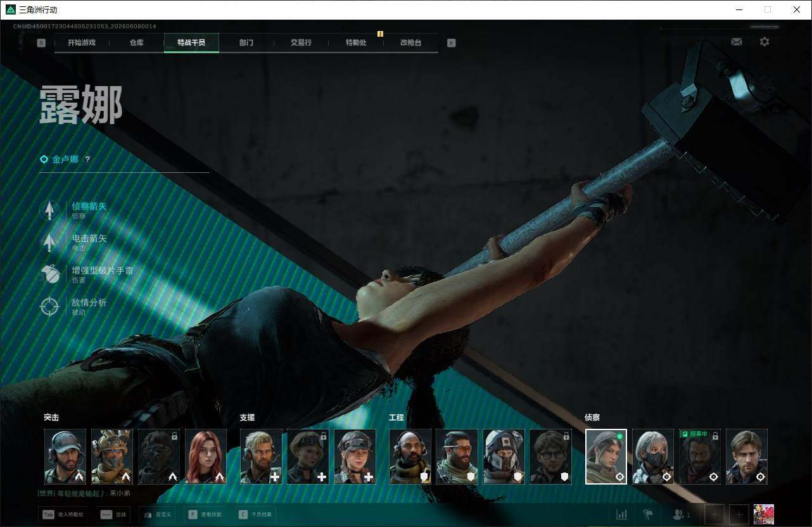Open the settings gear icon

(x=764, y=42)
